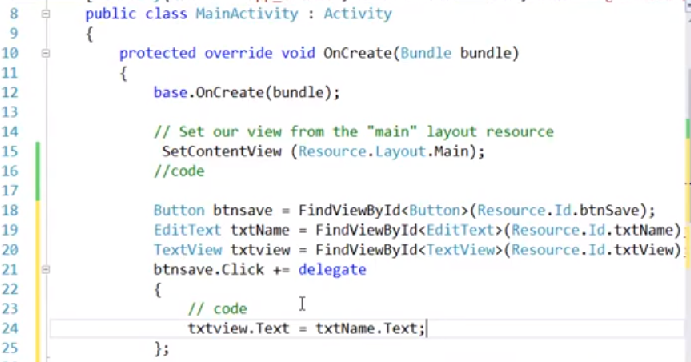Collapse the MainActivity class outline
This screenshot has height=362, width=691.
[45, 14]
